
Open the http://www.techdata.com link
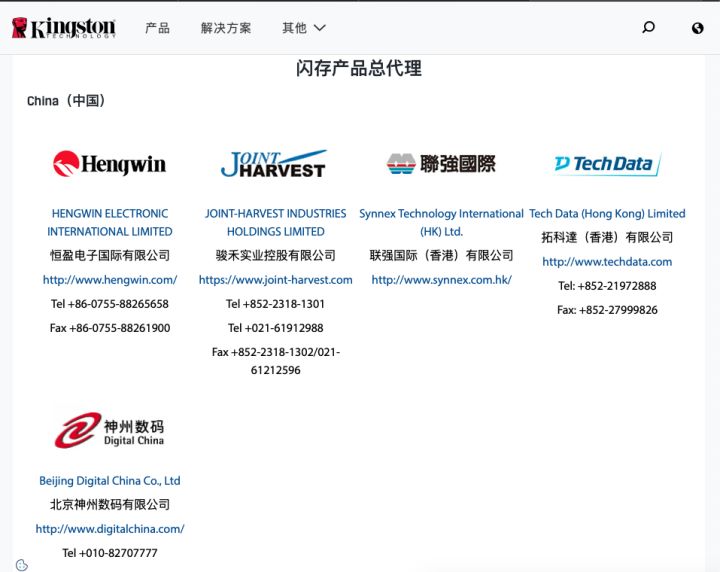(x=607, y=262)
